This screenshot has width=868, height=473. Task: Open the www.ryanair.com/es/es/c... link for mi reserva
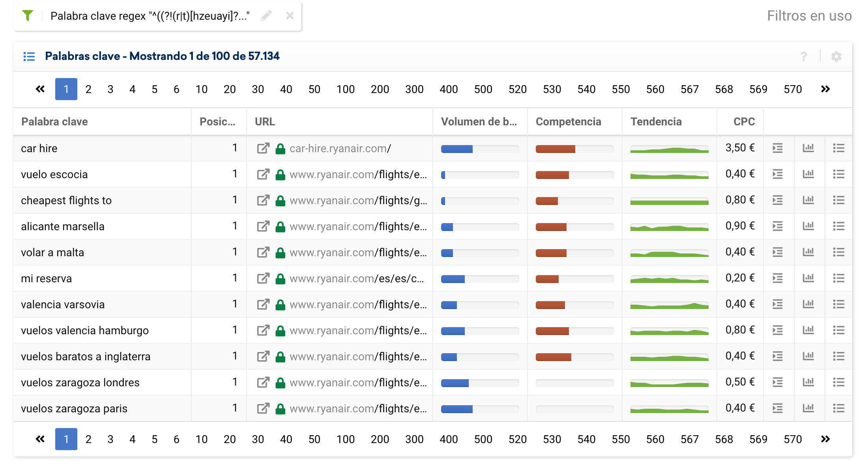point(357,279)
